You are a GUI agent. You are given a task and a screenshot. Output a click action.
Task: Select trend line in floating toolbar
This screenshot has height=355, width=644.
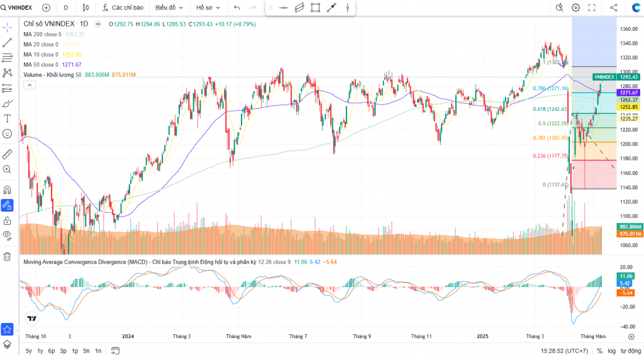click(331, 8)
